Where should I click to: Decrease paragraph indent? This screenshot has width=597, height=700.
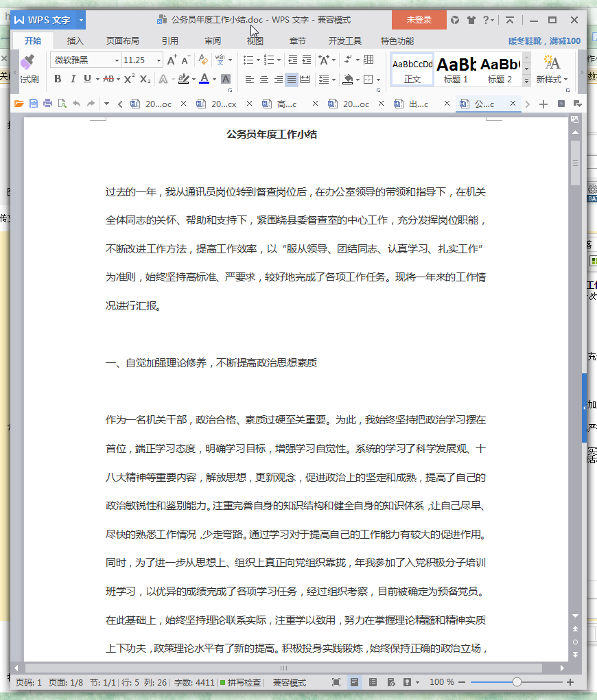[293, 60]
